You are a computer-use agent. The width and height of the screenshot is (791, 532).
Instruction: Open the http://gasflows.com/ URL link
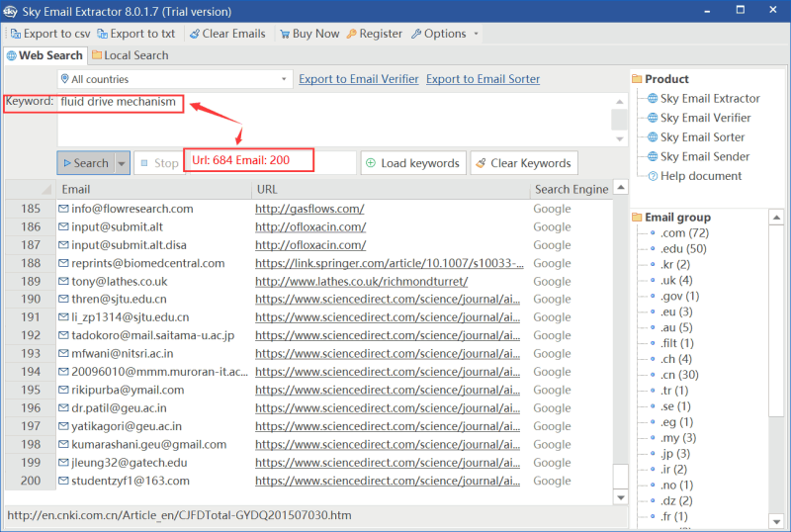pos(309,209)
